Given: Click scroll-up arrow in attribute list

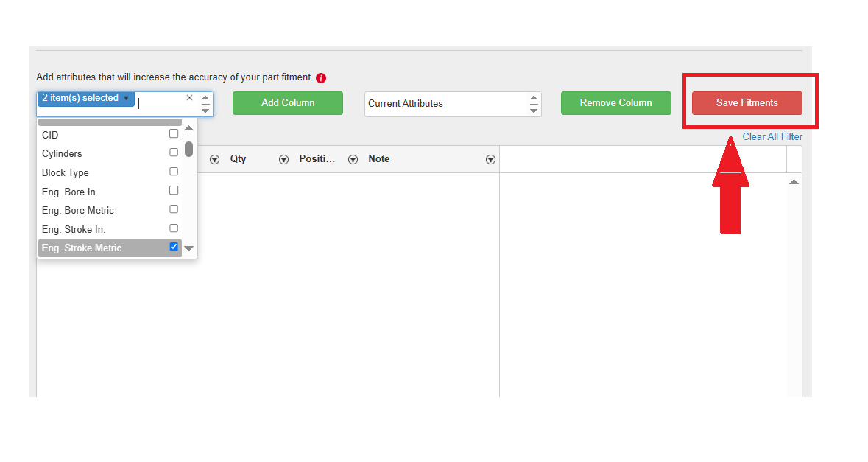Looking at the screenshot, I should (189, 128).
